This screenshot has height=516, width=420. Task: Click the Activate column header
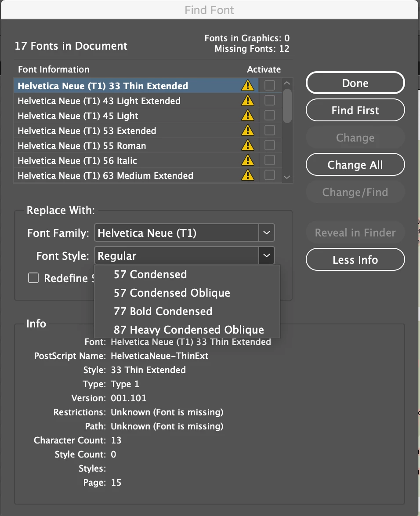click(x=264, y=69)
